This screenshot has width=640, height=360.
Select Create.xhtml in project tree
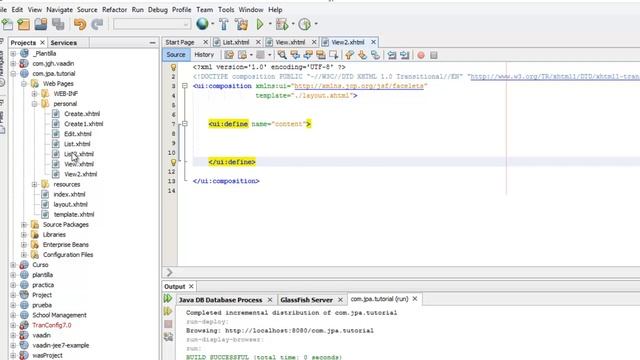(82, 114)
